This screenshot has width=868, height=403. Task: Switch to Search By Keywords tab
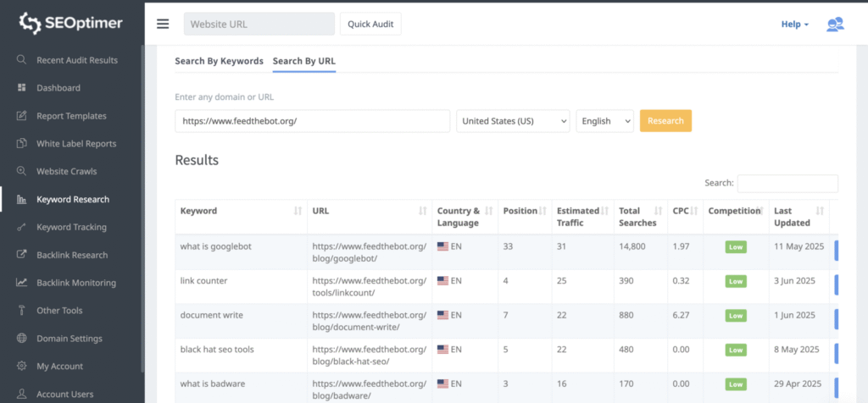click(x=220, y=61)
